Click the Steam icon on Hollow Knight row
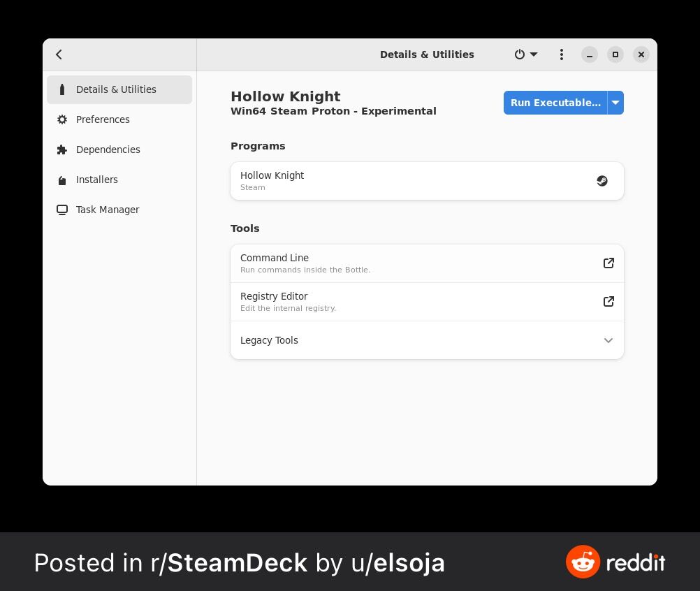Viewport: 700px width, 591px height. [601, 181]
